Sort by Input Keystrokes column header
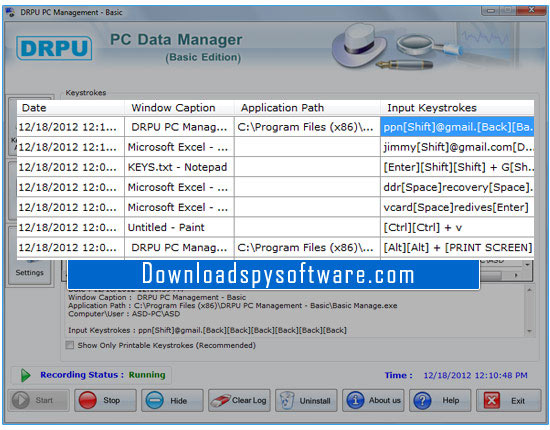The width and height of the screenshot is (550, 430). click(457, 108)
